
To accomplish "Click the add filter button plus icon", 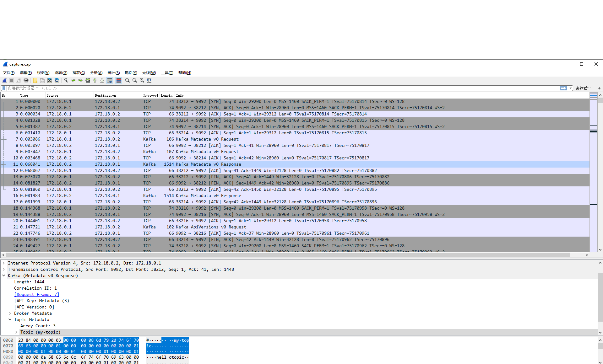I will point(599,88).
